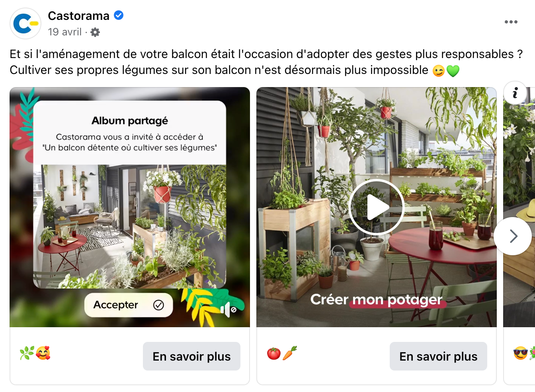Show next carousel card with right chevron
This screenshot has width=535, height=392.
pos(513,236)
